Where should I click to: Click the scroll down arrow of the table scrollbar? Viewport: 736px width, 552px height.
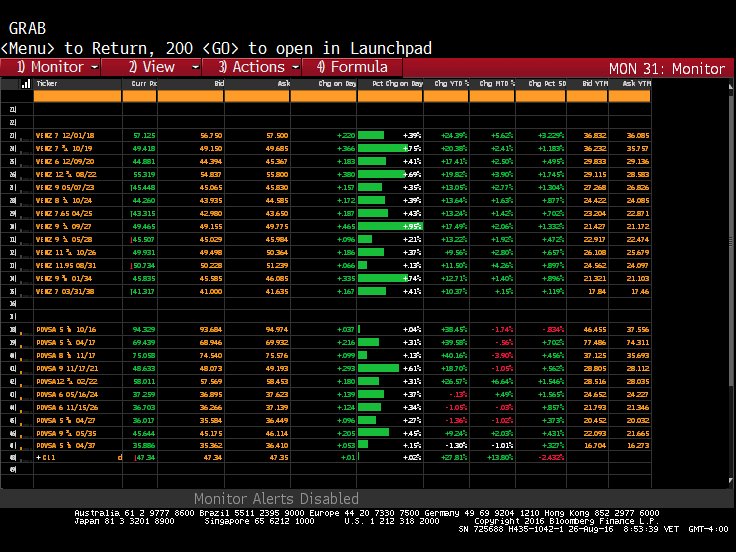(730, 481)
